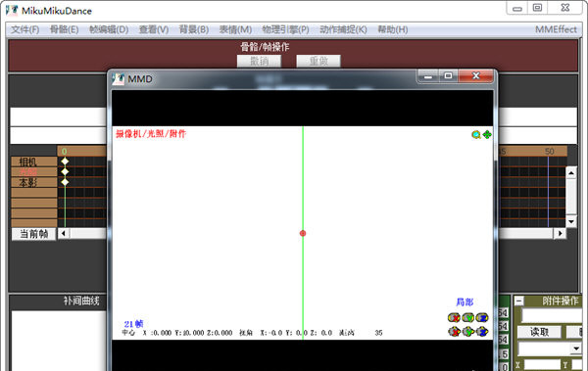The image size is (588, 371).
Task: Open the 骨骼(E) menu
Action: (x=64, y=29)
